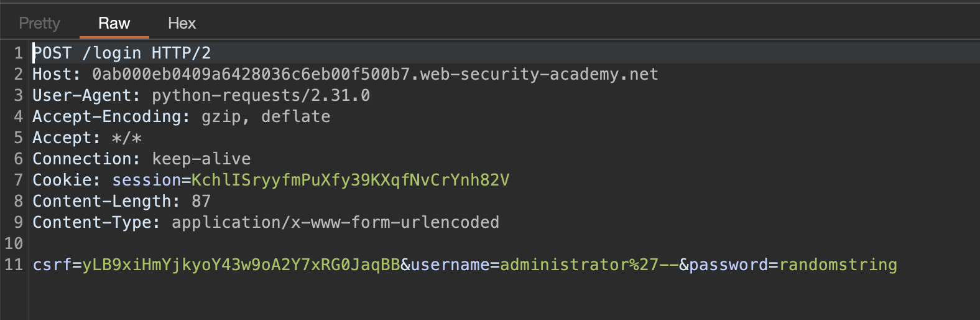Click the username parameter value administrator%27--
980x320 pixels.
coord(589,265)
